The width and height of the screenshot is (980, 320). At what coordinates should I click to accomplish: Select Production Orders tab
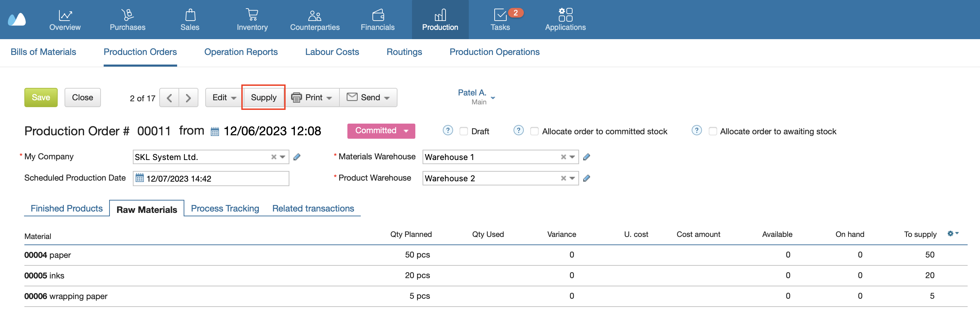140,52
